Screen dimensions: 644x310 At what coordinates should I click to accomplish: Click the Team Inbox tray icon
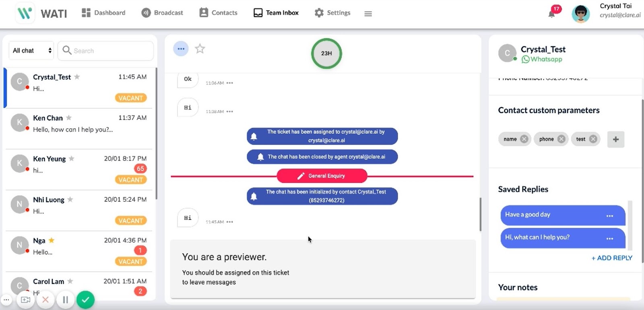point(258,13)
